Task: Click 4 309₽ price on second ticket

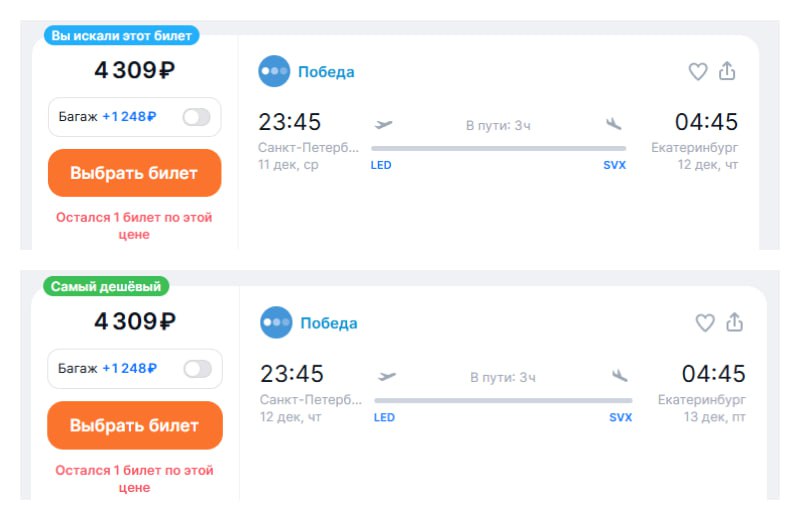Action: (x=135, y=321)
